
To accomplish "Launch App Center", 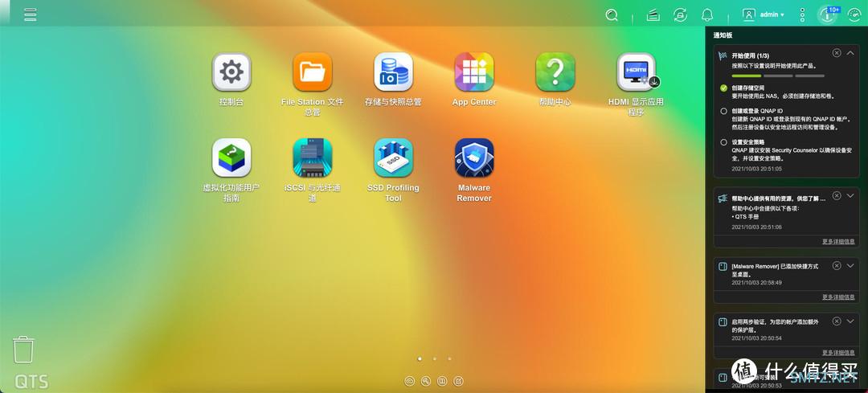I will click(474, 72).
